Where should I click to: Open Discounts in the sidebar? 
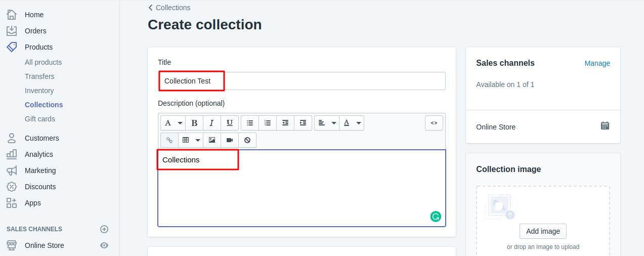tap(40, 187)
